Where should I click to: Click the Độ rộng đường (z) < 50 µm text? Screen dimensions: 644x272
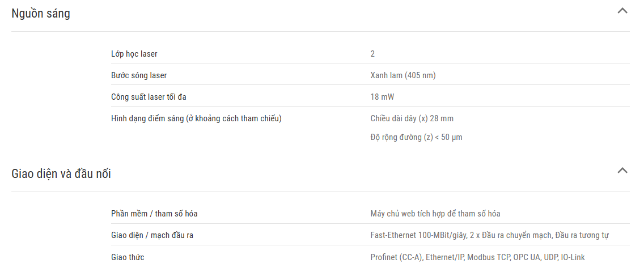416,138
